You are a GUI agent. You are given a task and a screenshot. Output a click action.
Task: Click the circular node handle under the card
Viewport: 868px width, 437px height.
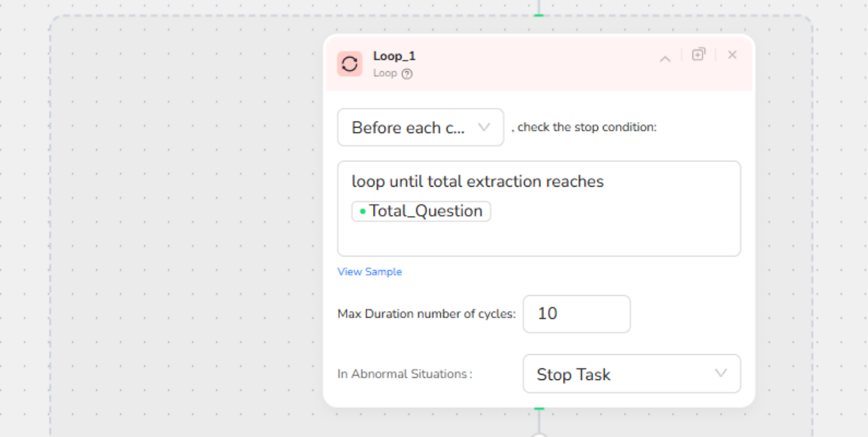click(x=539, y=434)
